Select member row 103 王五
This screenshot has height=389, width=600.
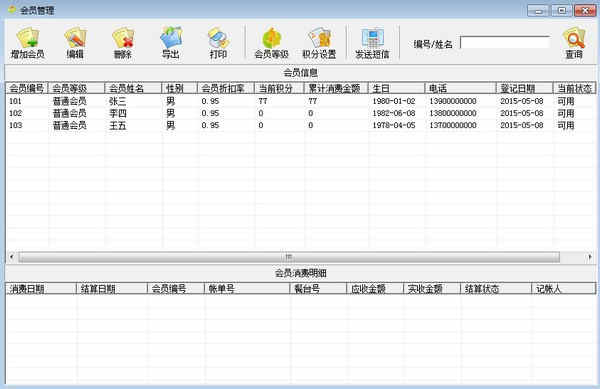300,125
